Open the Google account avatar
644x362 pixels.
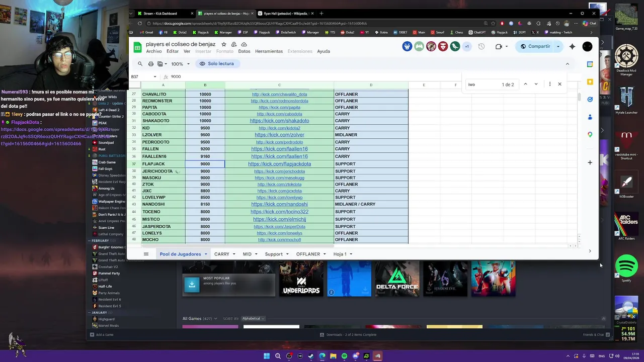click(x=587, y=46)
